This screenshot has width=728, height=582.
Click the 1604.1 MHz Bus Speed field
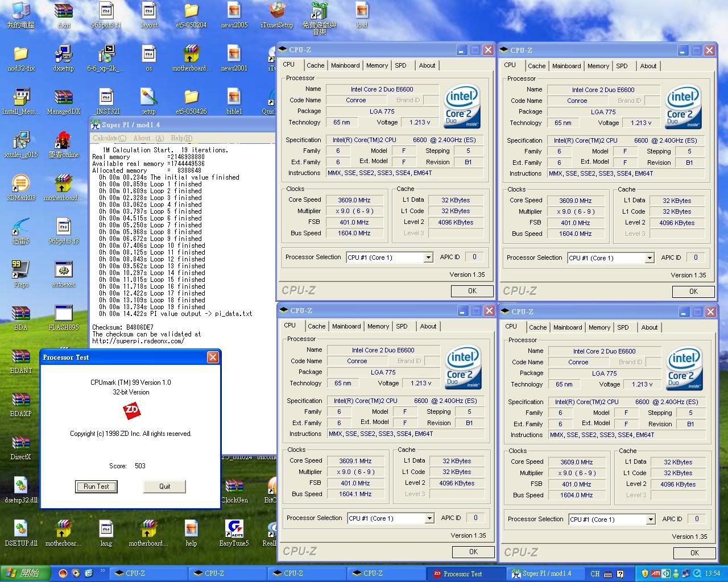point(356,494)
